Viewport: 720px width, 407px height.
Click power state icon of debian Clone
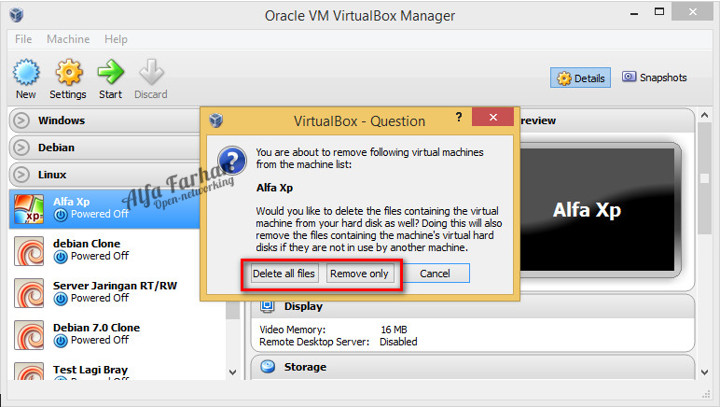(61, 256)
